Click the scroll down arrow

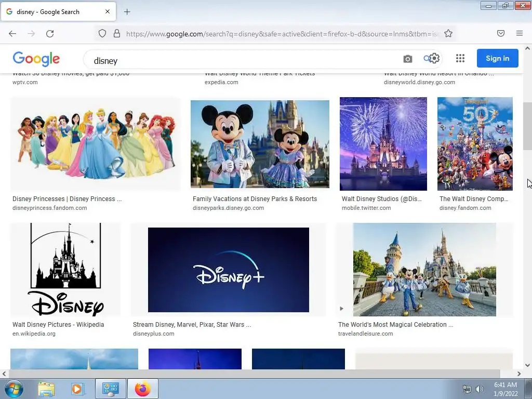point(527,365)
